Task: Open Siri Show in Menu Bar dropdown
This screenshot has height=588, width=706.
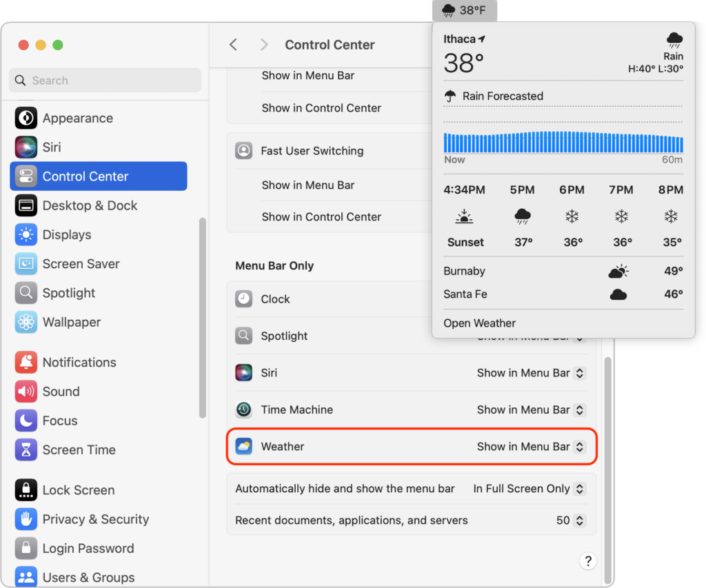Action: tap(531, 373)
